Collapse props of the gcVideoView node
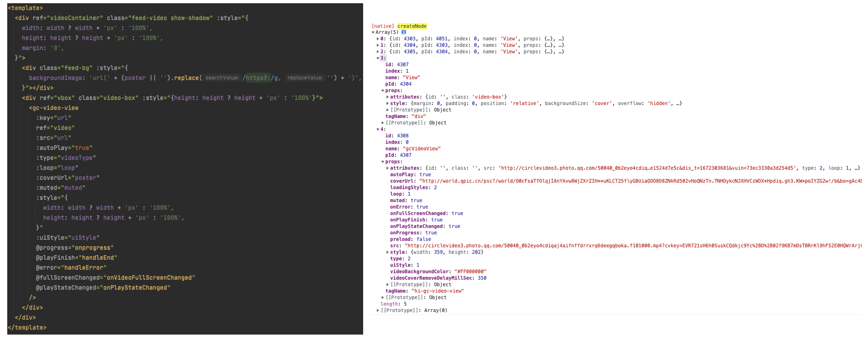Viewport: 868px width, 339px height. (382, 162)
